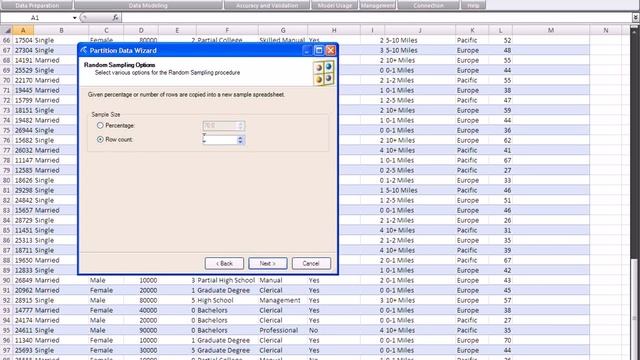640x360 pixels.
Task: Click the '90000' income cell in row 95
Action: tap(141, 330)
